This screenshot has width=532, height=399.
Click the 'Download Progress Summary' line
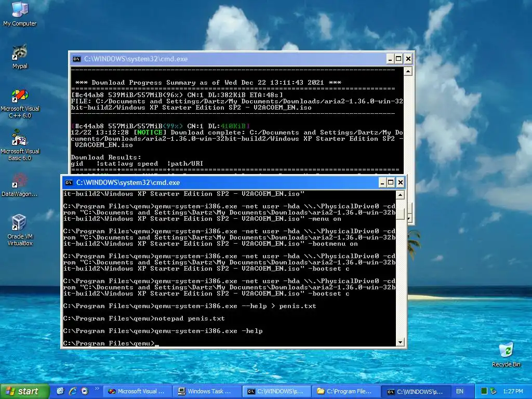[x=208, y=83]
